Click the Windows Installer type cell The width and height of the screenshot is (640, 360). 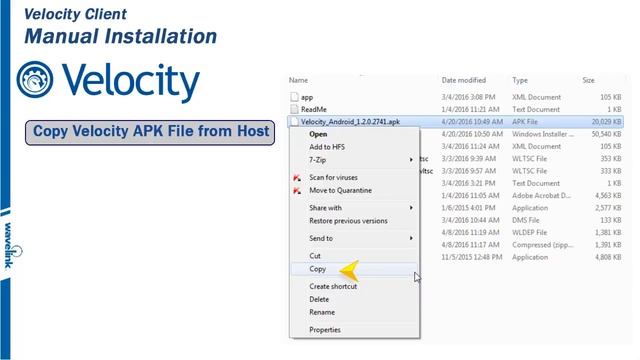543,134
